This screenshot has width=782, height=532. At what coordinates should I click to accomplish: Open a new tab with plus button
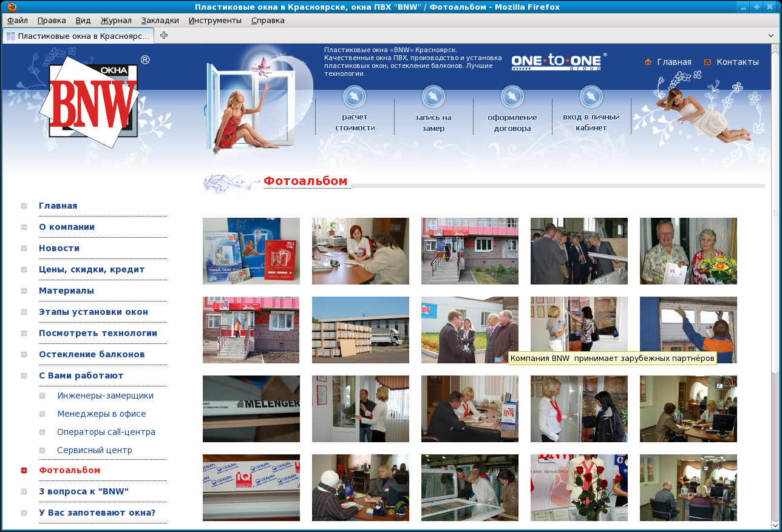pyautogui.click(x=164, y=35)
